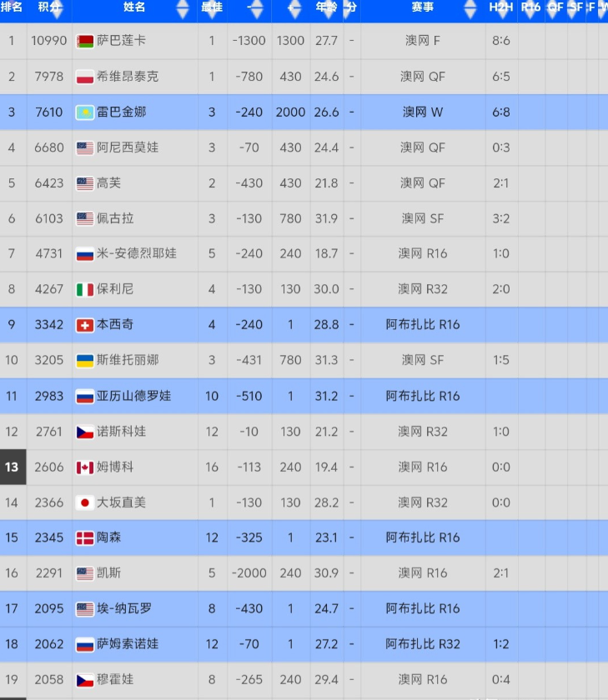
Task: Click the -325 value in 陶森's row
Action: pos(249,538)
